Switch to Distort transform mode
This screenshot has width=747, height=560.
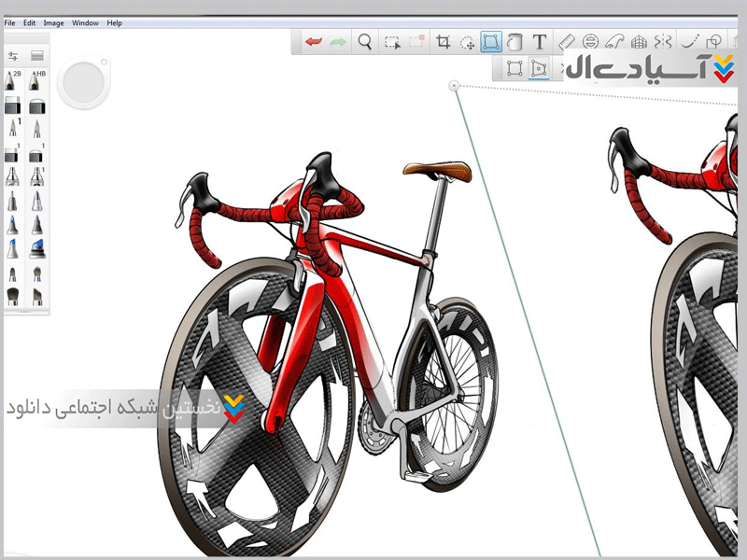(x=538, y=68)
